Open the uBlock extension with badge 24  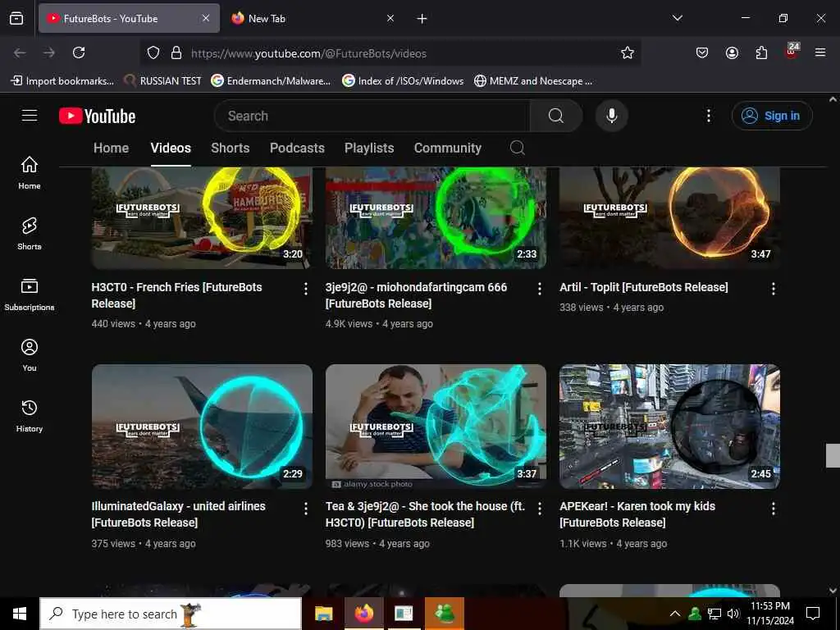pos(792,52)
